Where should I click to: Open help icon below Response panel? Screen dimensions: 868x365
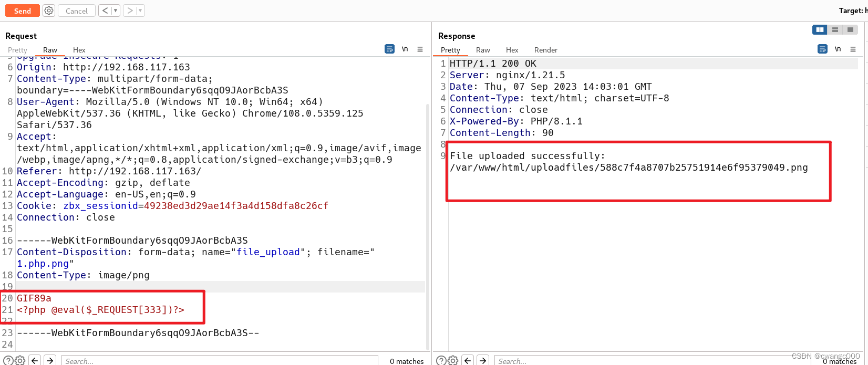click(x=441, y=360)
